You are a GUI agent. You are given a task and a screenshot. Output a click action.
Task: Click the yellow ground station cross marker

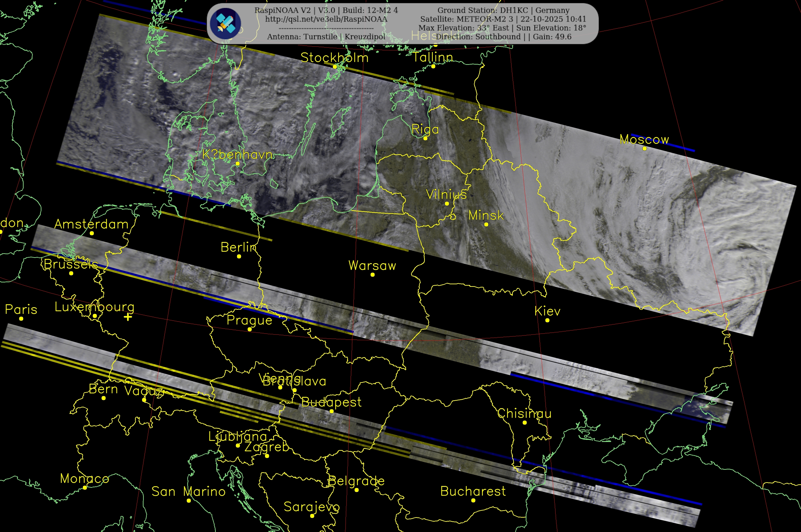point(128,317)
